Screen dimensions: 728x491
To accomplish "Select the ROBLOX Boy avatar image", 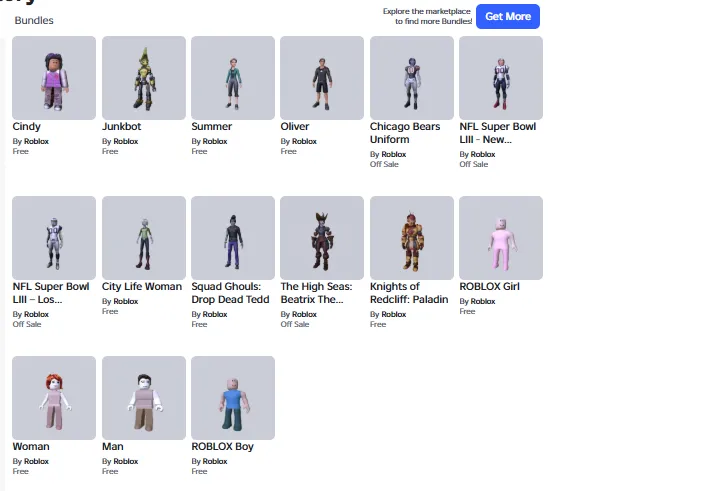I will (233, 398).
